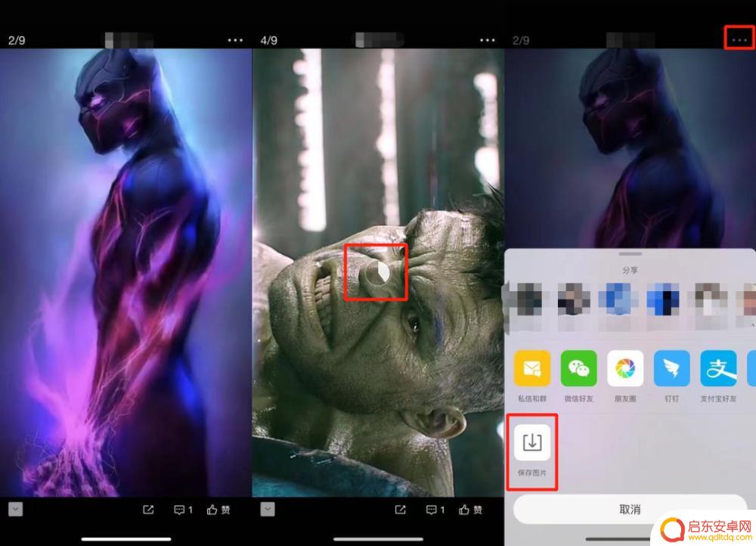Like the photo with 赞 on the left screen
Image resolution: width=756 pixels, height=546 pixels.
(x=218, y=510)
